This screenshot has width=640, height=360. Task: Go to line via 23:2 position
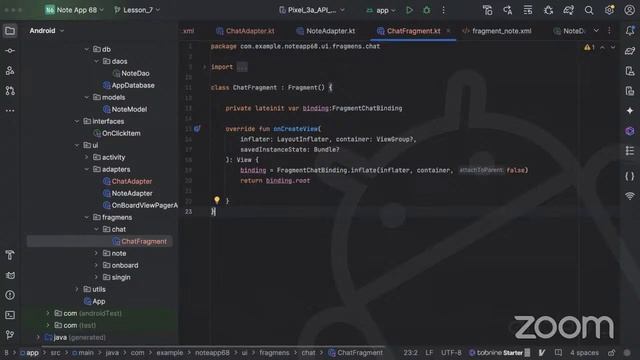(410, 353)
